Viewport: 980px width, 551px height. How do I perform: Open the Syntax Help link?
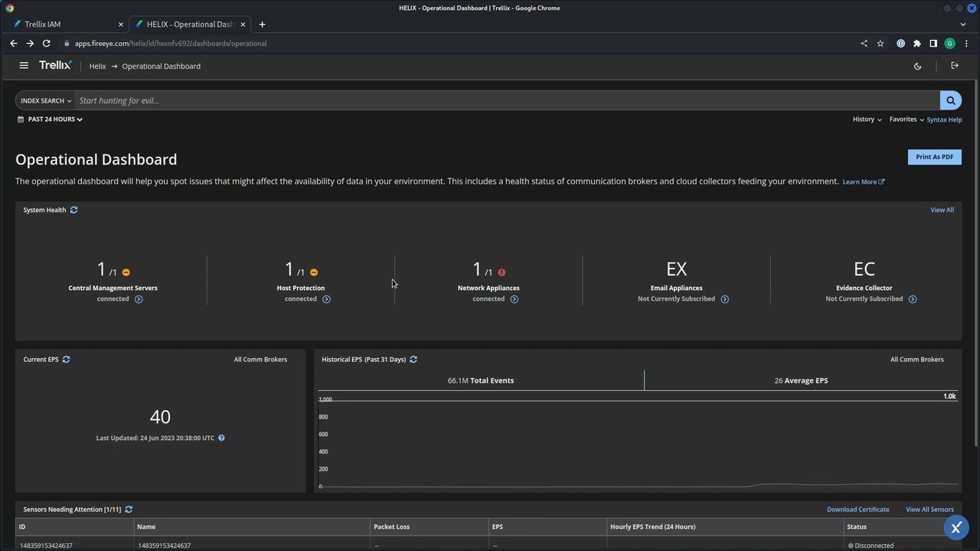tap(944, 119)
